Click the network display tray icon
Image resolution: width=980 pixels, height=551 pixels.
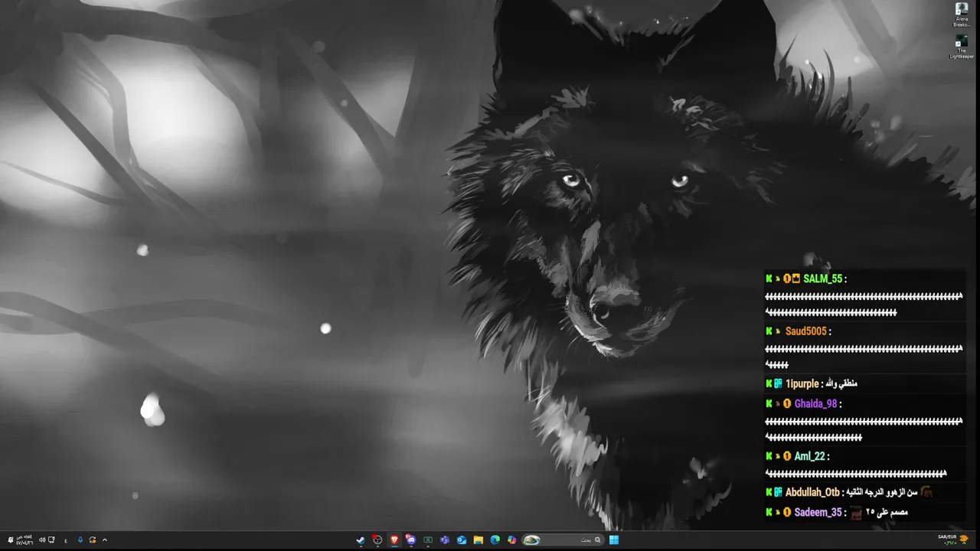[51, 540]
